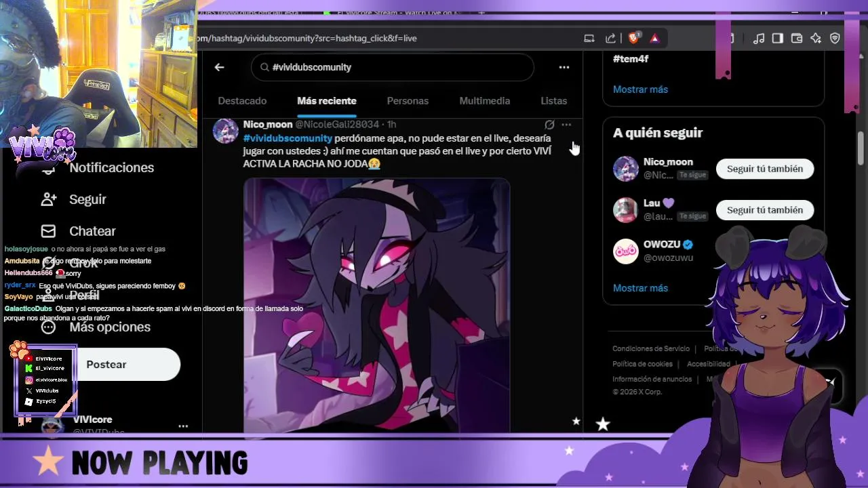Click the @NicoleGali28034 handle on post
Viewport: 868px width, 488px height.
(x=337, y=125)
